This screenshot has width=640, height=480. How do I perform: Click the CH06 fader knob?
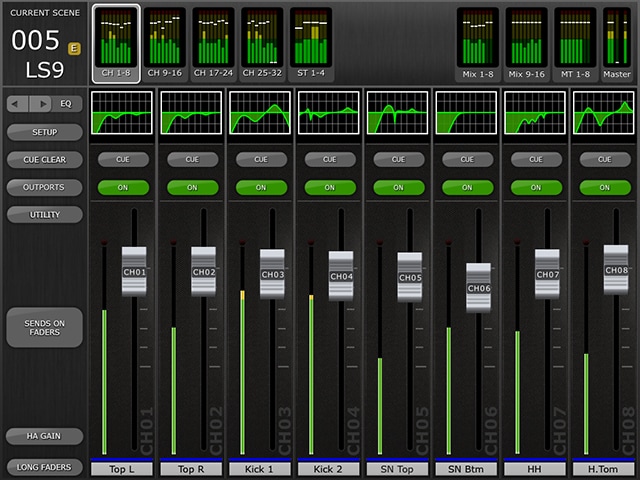tap(479, 288)
